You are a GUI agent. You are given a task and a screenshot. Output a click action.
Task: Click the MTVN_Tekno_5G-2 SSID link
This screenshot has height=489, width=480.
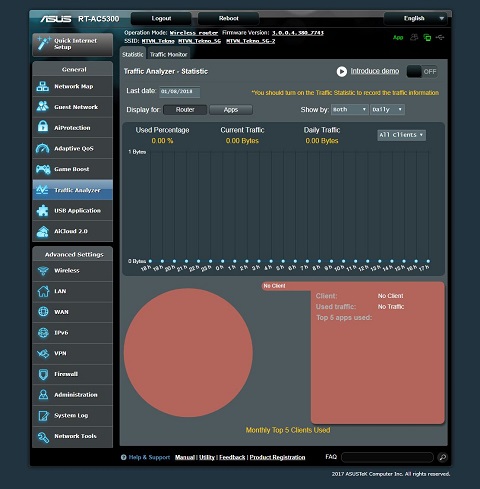click(x=251, y=41)
